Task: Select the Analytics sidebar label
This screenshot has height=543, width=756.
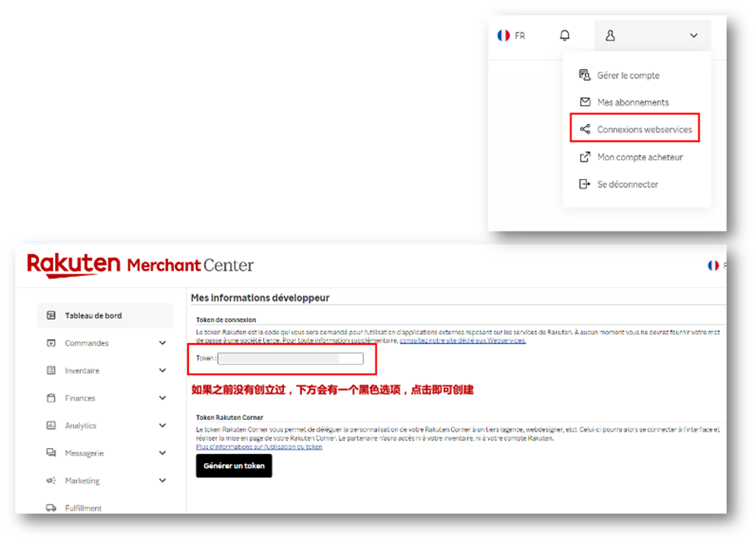Action: pyautogui.click(x=81, y=426)
